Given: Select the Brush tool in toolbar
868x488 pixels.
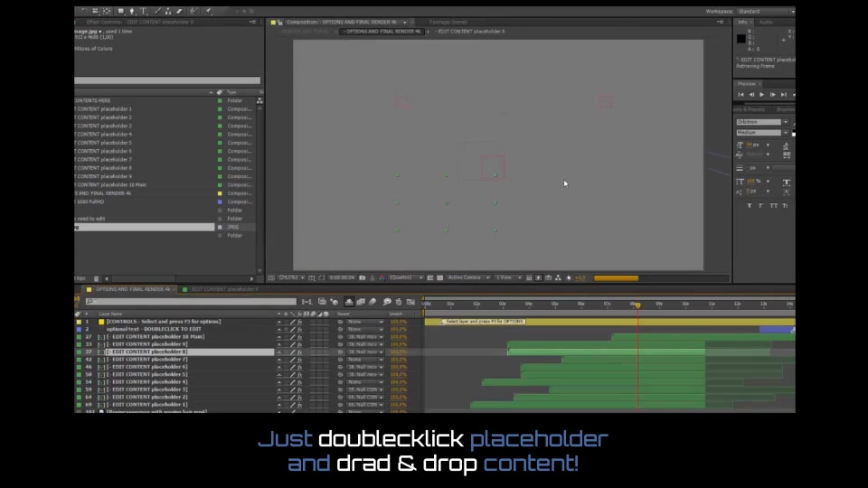Looking at the screenshot, I should [x=157, y=11].
